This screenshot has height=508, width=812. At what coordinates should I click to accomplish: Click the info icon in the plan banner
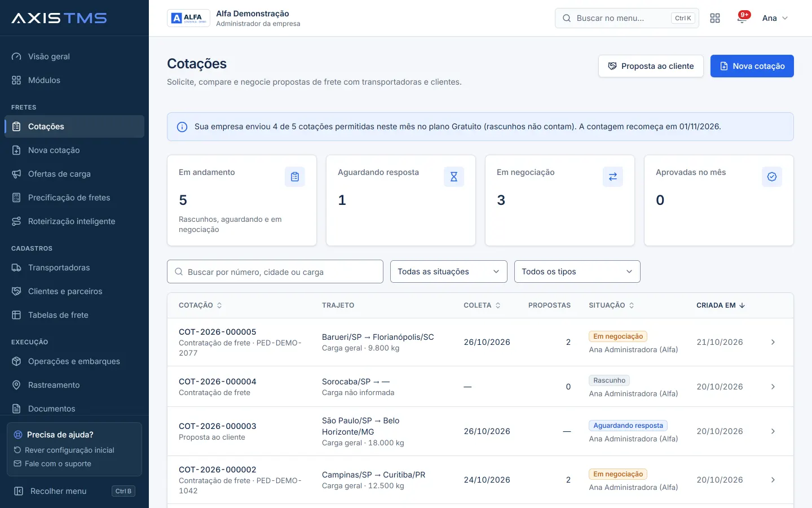[182, 127]
